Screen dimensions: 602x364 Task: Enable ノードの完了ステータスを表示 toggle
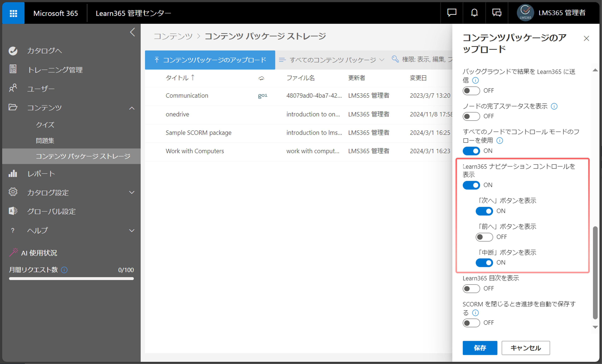(x=471, y=117)
